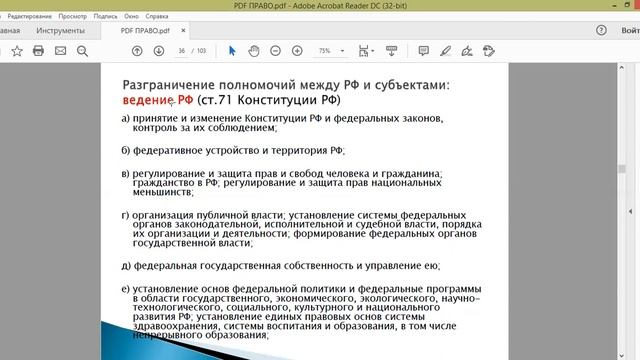Click the line starting "а) принятие и изменение Конституции"
The width and height of the screenshot is (640, 360).
coord(282,118)
